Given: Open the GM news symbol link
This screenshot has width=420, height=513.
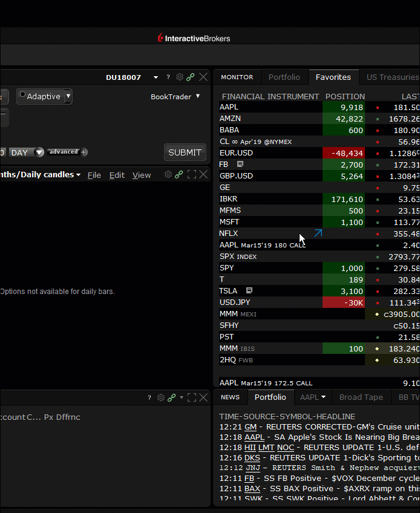Looking at the screenshot, I should [251, 427].
